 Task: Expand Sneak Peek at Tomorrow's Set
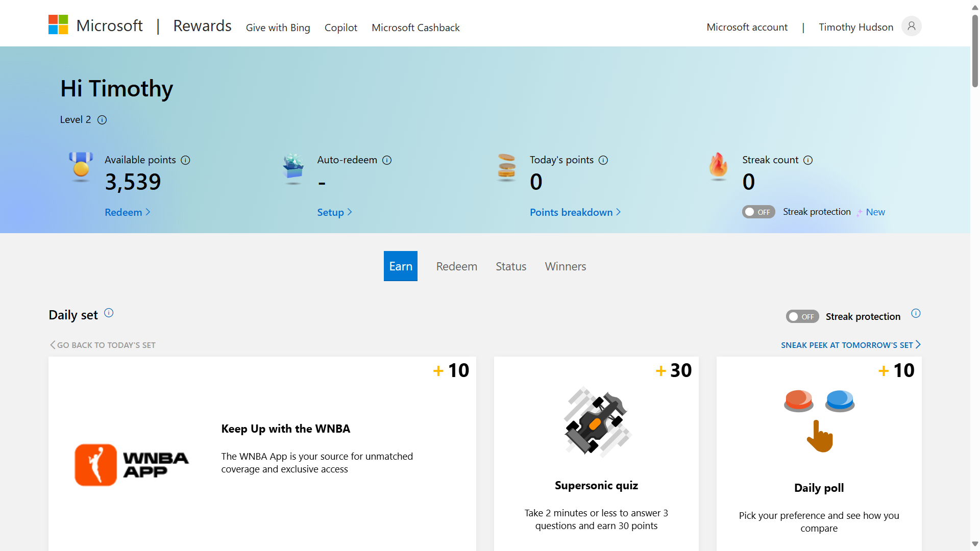click(850, 345)
